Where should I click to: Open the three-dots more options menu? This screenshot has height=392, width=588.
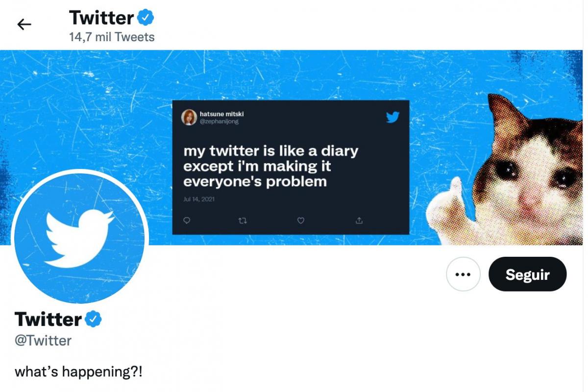point(463,274)
